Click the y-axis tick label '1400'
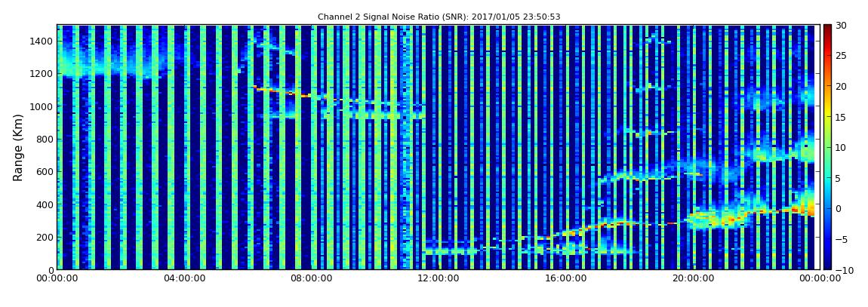 [42, 41]
